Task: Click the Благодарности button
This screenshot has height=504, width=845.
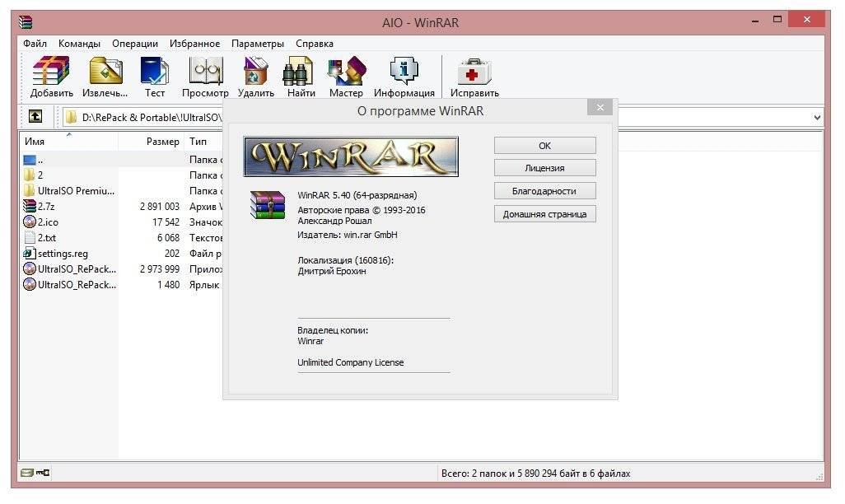Action: (545, 191)
